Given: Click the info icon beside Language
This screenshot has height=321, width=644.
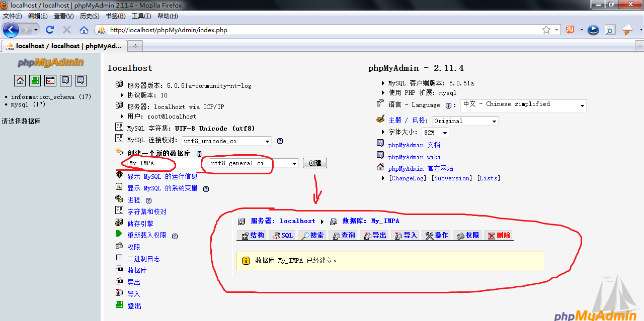Looking at the screenshot, I should (x=449, y=105).
